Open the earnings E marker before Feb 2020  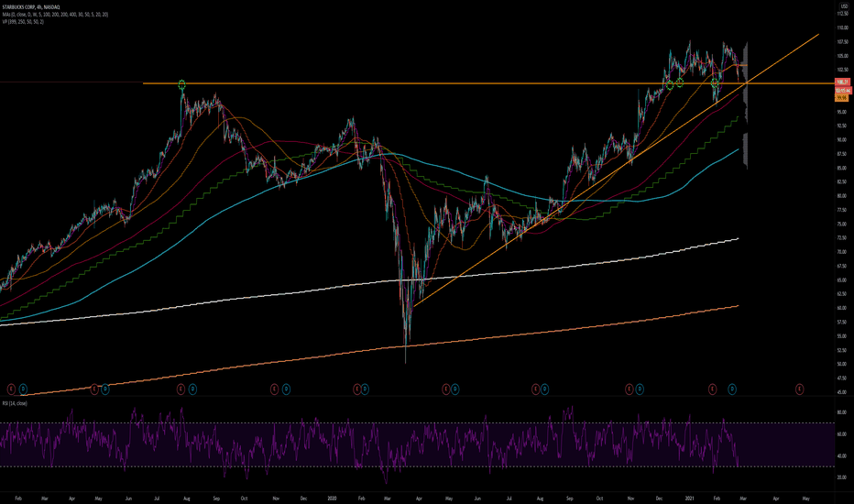click(x=357, y=389)
